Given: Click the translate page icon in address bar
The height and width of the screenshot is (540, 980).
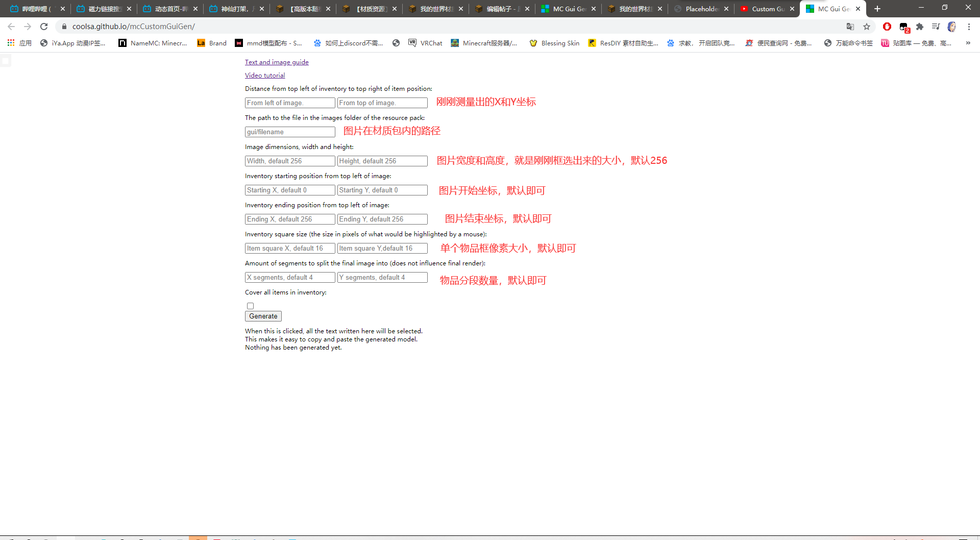Looking at the screenshot, I should [x=850, y=27].
